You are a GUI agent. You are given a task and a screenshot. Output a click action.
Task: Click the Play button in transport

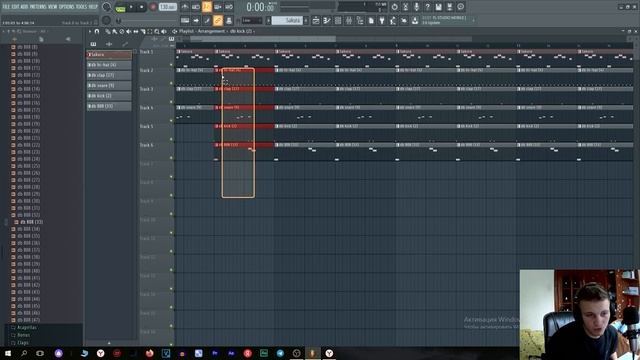point(131,7)
